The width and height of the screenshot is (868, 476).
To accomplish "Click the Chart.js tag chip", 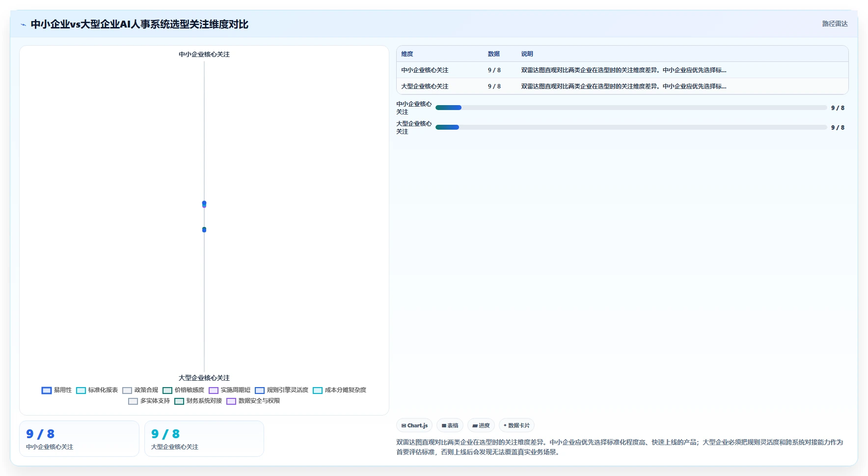I will (414, 425).
